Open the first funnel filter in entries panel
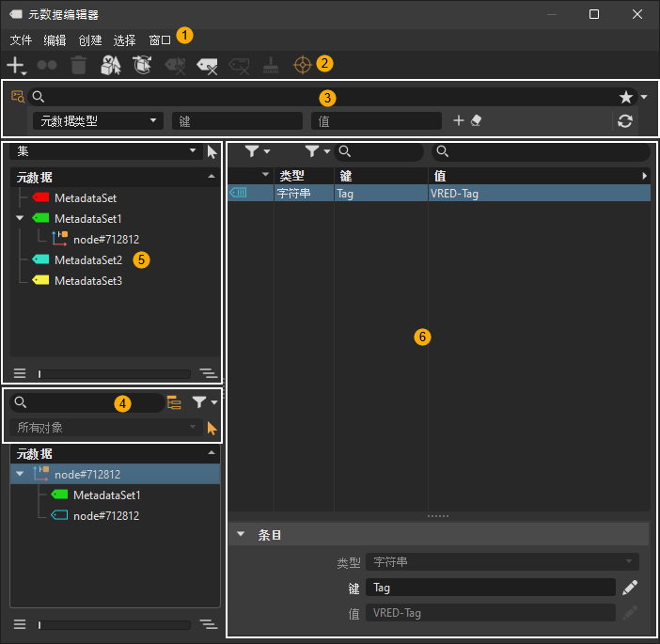This screenshot has width=660, height=644. coord(258,150)
